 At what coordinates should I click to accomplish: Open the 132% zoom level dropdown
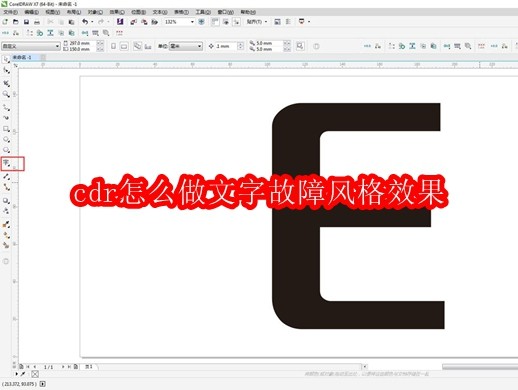pos(192,22)
